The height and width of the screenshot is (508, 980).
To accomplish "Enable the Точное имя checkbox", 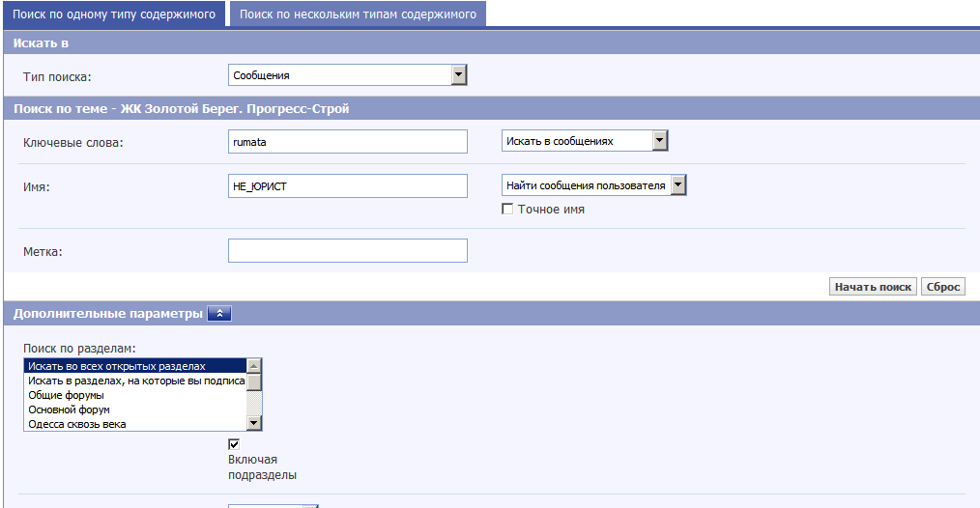I will click(507, 210).
